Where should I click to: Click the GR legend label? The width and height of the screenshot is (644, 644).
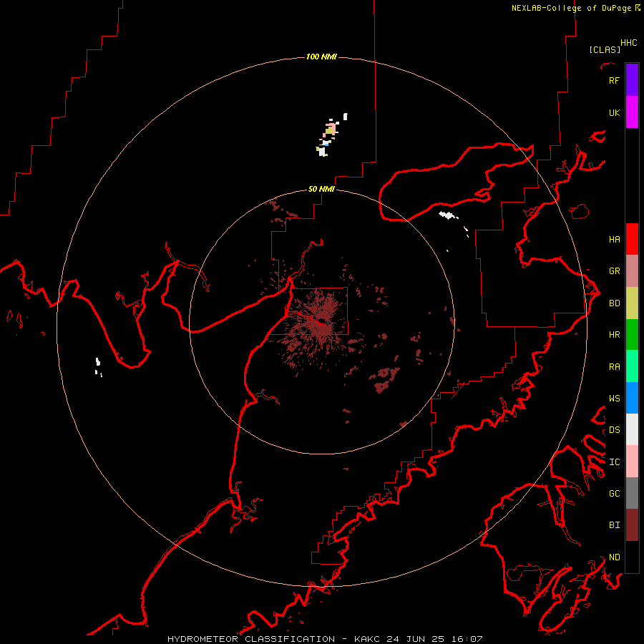click(x=614, y=271)
